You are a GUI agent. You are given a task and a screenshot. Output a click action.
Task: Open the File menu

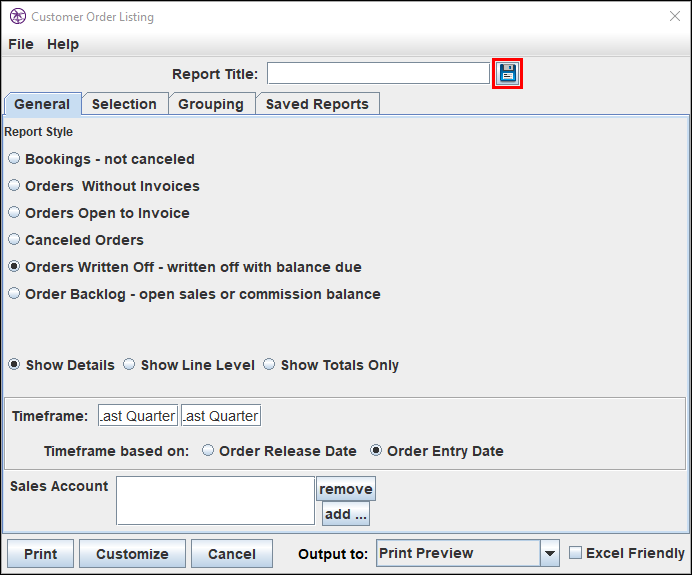pos(21,44)
